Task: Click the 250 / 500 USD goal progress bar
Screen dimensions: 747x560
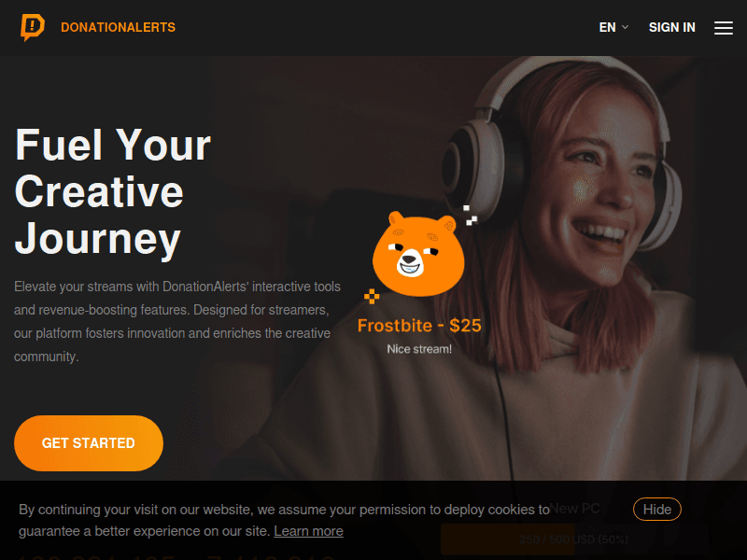Action: point(574,539)
